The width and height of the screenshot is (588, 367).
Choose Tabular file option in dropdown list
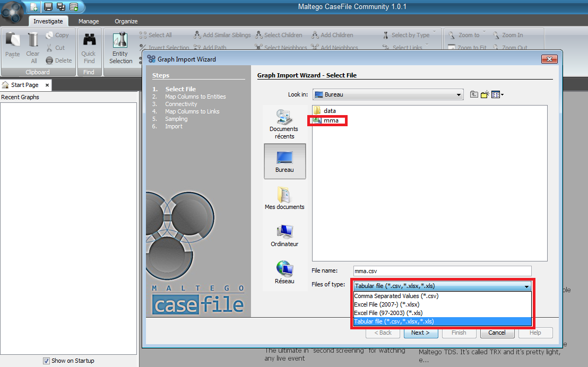click(443, 321)
